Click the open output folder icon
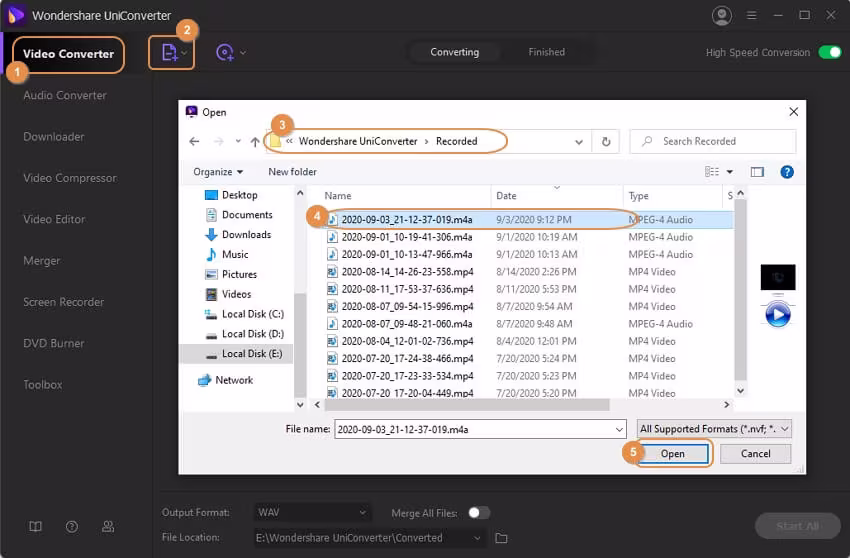Viewport: 850px width, 558px height. point(501,538)
